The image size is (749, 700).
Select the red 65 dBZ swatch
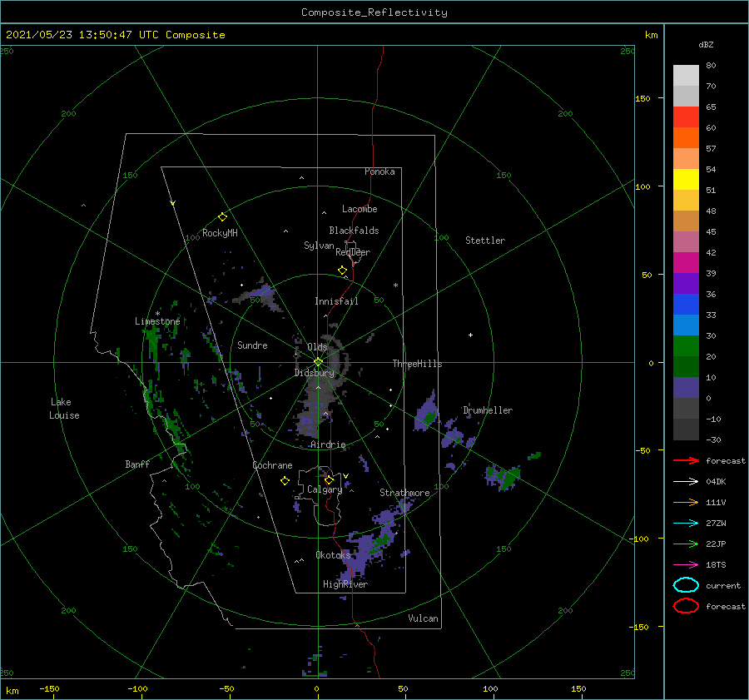point(686,117)
